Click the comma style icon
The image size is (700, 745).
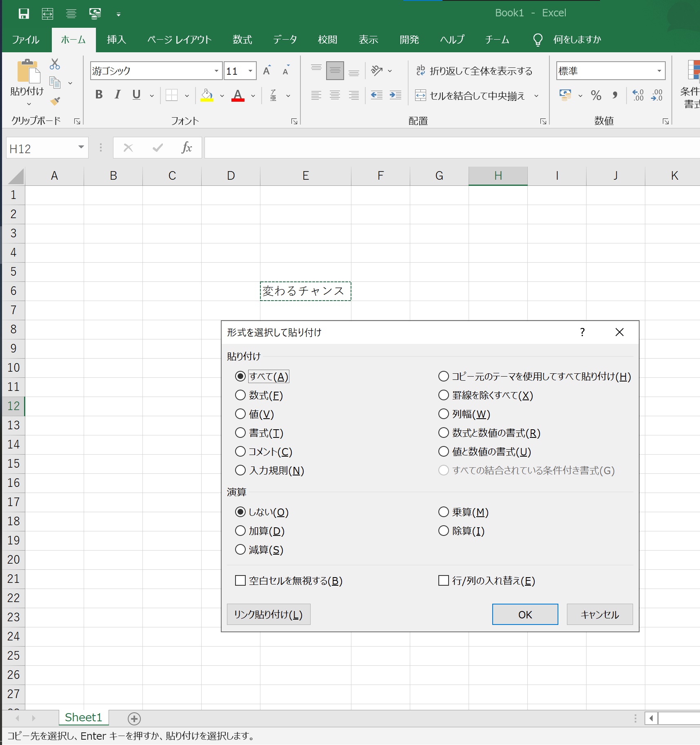(x=615, y=96)
